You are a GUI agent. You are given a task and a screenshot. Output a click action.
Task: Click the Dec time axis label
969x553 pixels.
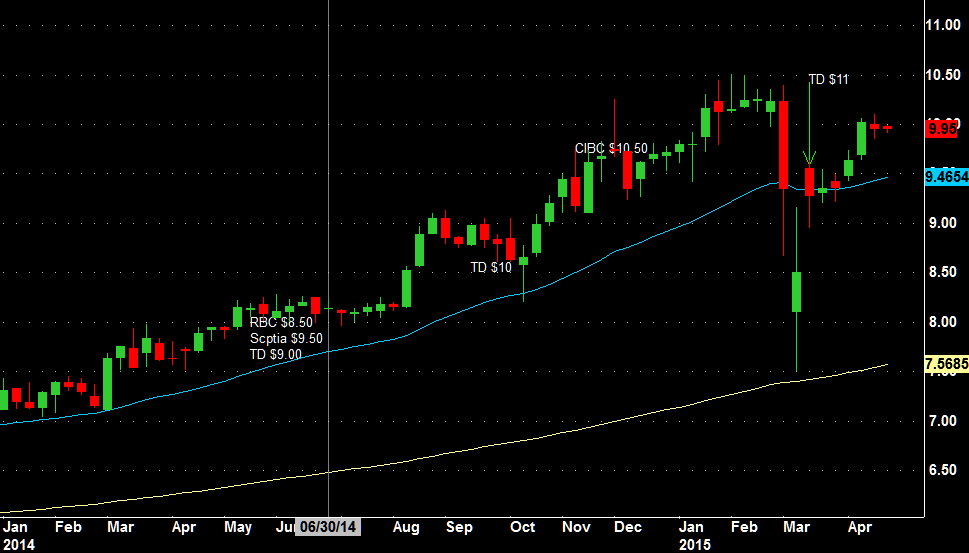[628, 527]
